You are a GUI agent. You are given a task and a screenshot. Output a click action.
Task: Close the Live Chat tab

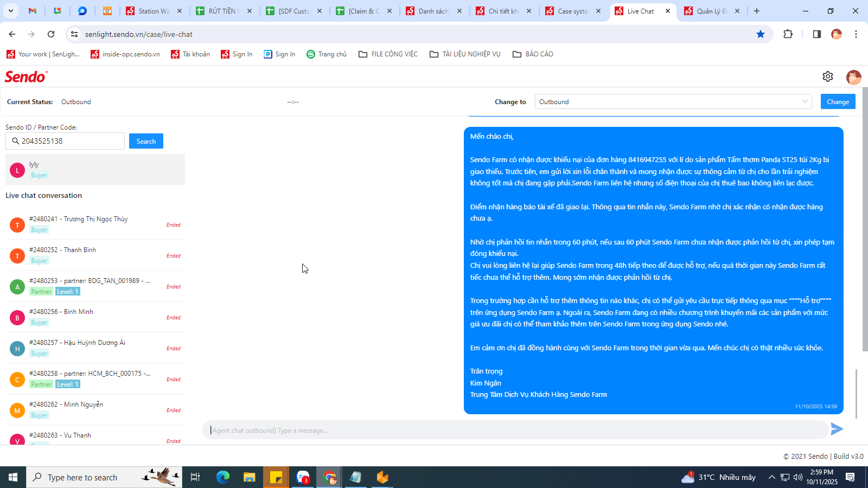[668, 11]
